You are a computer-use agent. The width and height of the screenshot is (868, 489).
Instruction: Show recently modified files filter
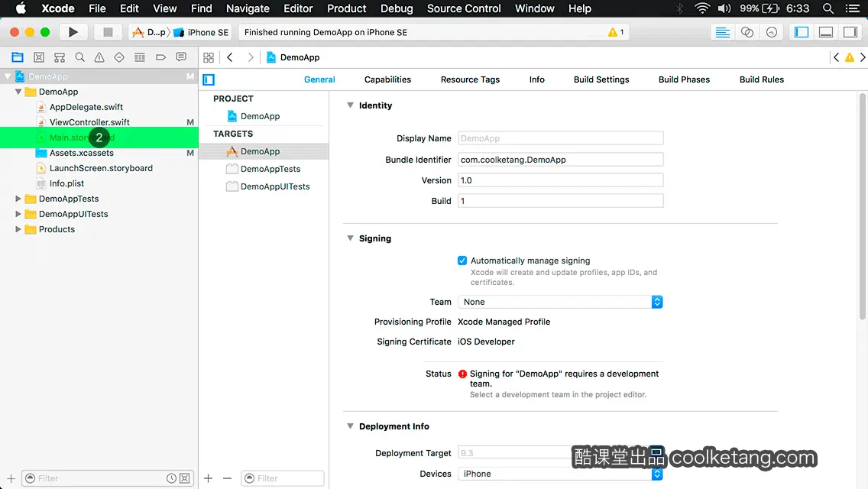point(172,478)
